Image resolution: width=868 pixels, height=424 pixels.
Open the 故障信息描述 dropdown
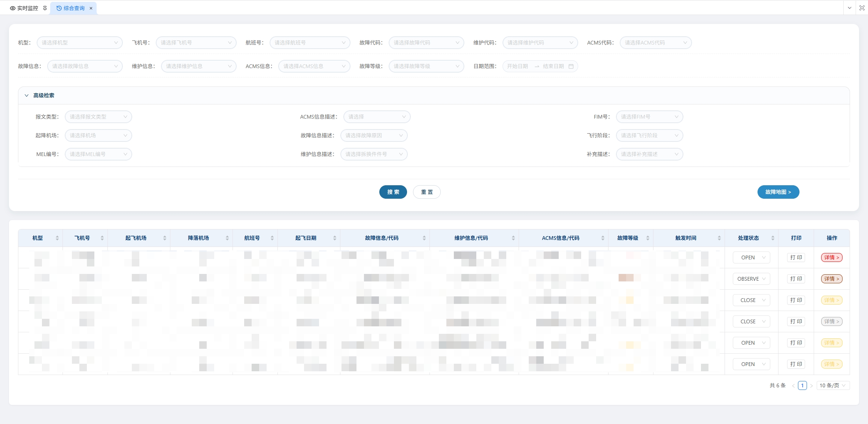[374, 135]
